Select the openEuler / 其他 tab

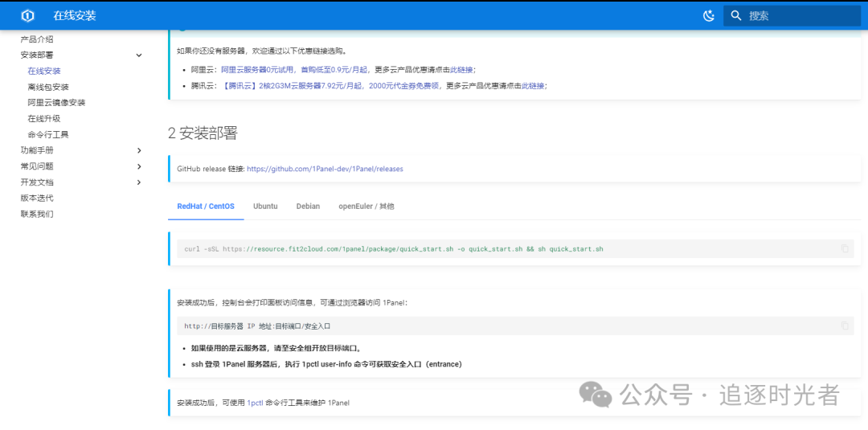(x=366, y=207)
